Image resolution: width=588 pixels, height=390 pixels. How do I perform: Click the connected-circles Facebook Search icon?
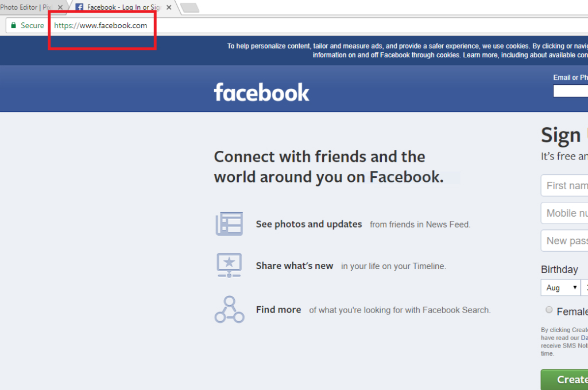pyautogui.click(x=229, y=310)
